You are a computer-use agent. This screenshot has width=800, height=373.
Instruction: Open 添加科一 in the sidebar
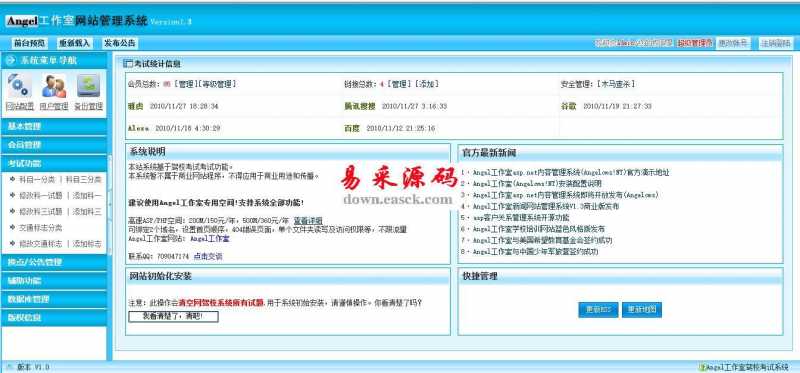[x=87, y=195]
